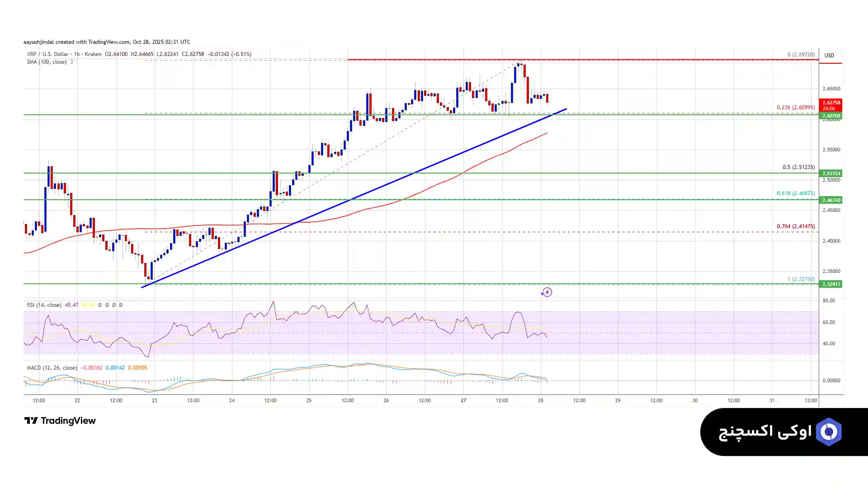Click the MACD (12, 26, close) indicator legend
The width and height of the screenshot is (868, 488).
[52, 368]
